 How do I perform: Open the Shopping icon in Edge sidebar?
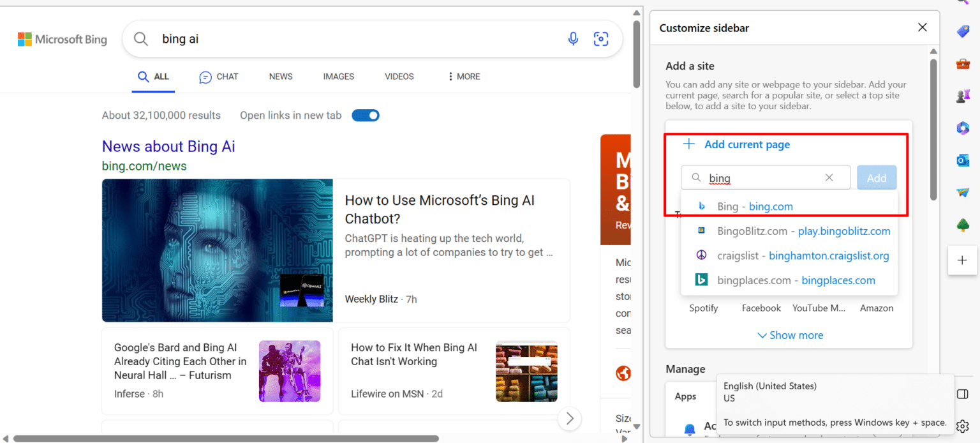[x=963, y=31]
